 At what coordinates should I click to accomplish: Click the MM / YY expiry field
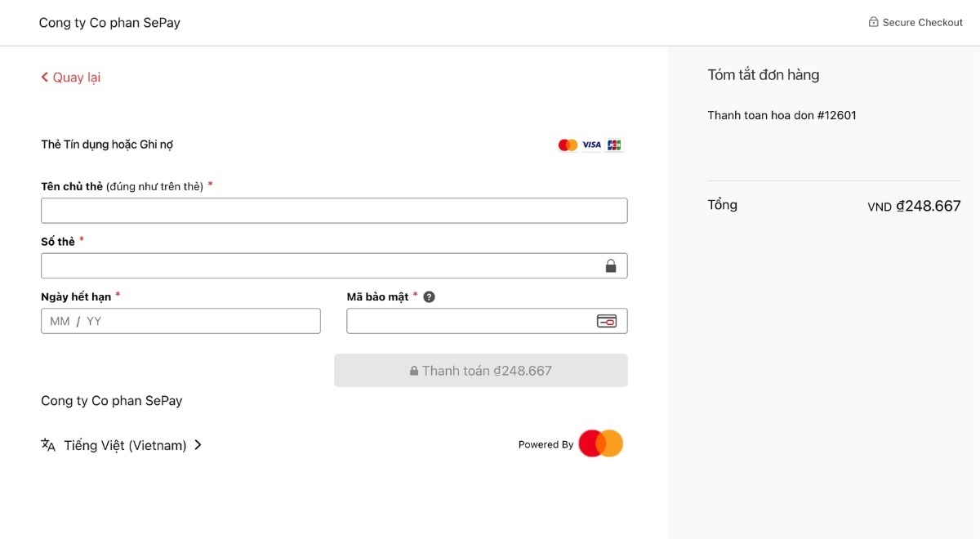pos(180,320)
